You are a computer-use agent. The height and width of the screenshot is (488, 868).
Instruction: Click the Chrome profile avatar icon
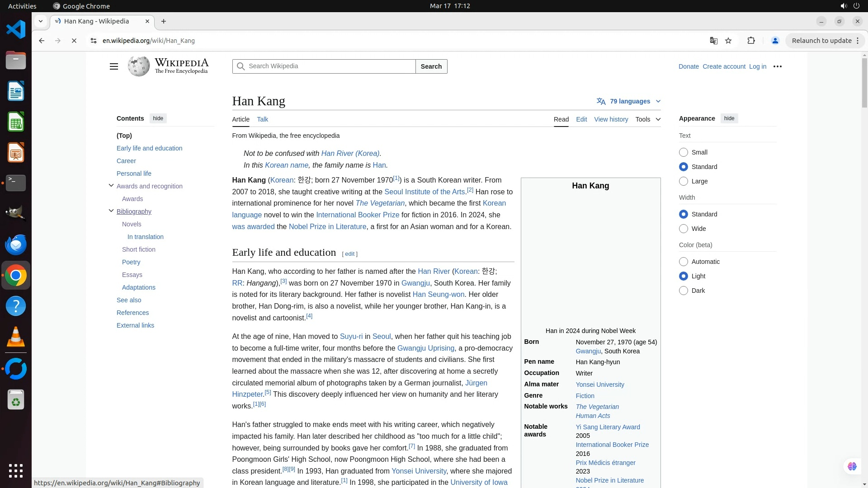point(775,41)
